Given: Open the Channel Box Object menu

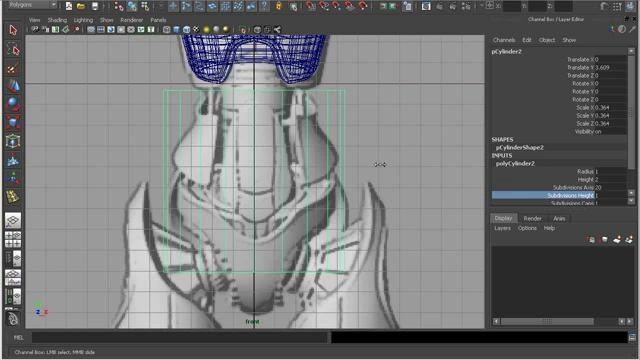Looking at the screenshot, I should point(547,40).
